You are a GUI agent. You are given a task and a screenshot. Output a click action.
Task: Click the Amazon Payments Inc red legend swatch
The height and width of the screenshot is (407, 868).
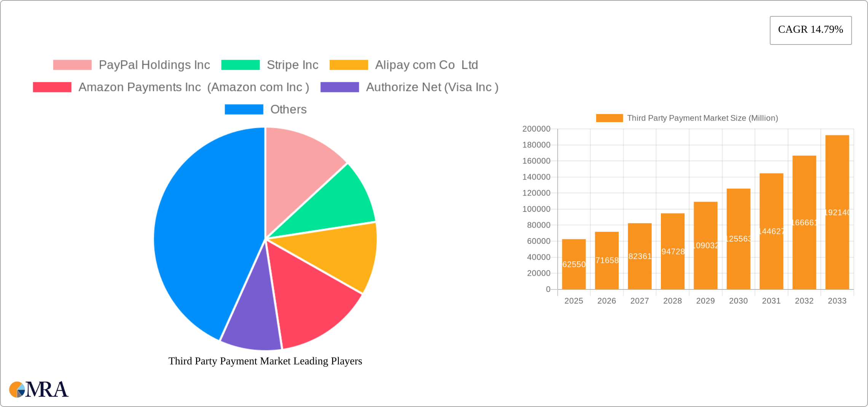(x=52, y=87)
